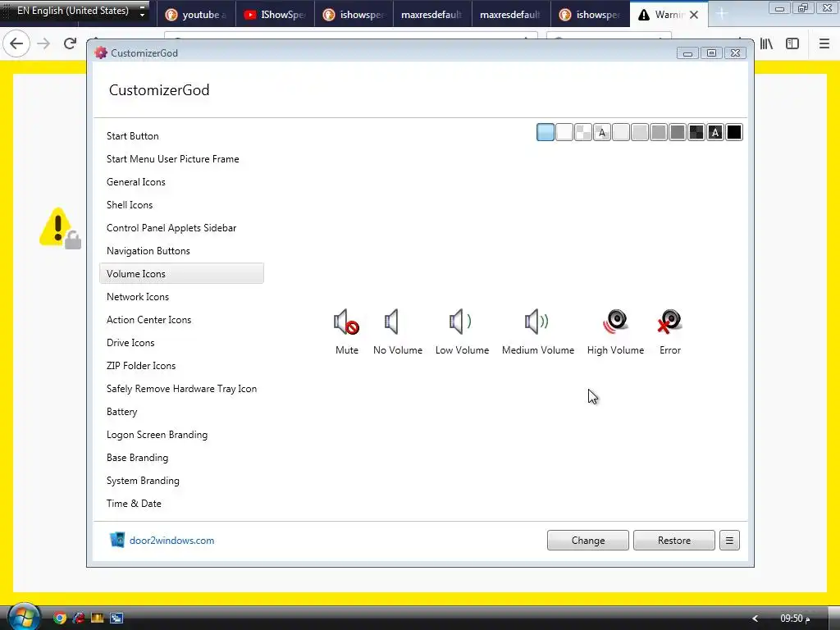Select Battery category
This screenshot has width=840, height=630.
click(x=181, y=412)
